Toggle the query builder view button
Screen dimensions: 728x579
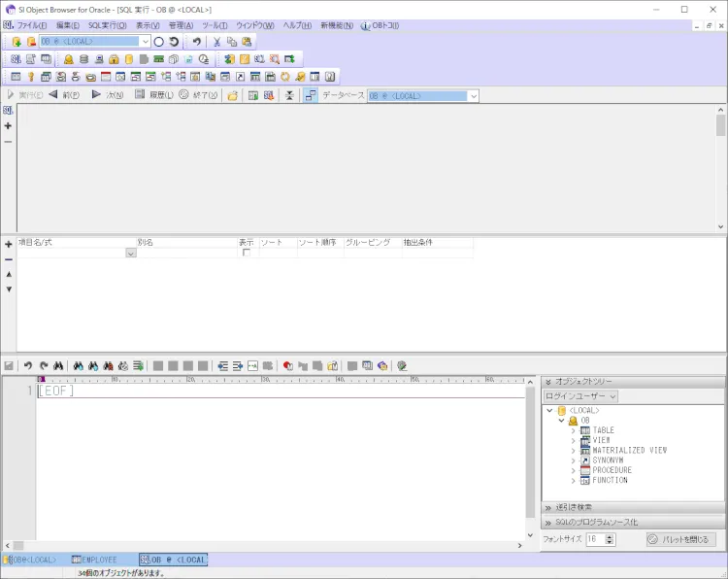(311, 96)
